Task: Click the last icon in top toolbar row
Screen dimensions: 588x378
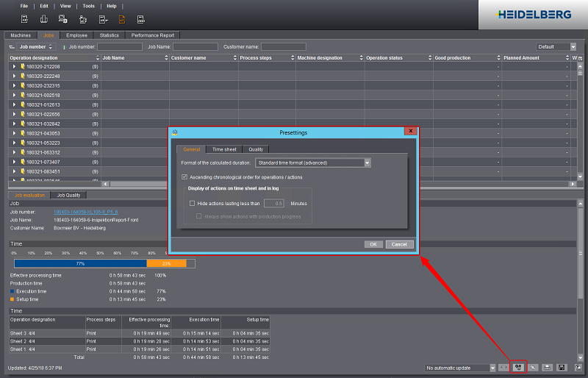Action: pos(141,18)
